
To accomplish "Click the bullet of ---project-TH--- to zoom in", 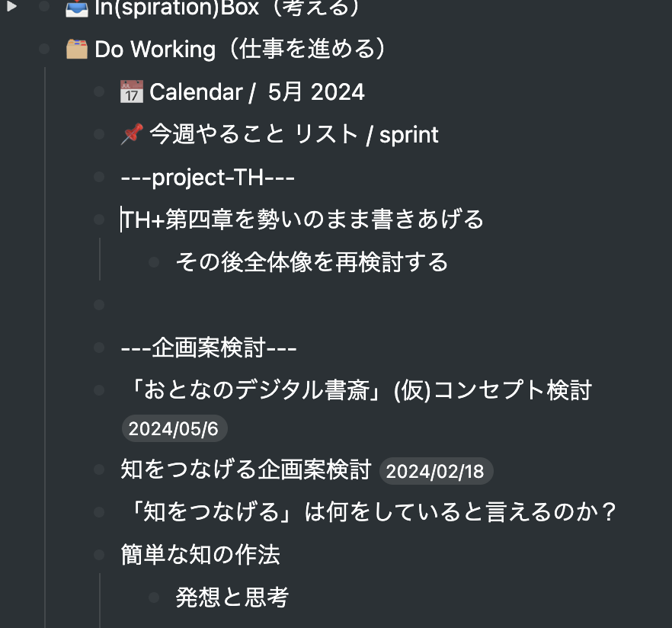I will (x=99, y=177).
